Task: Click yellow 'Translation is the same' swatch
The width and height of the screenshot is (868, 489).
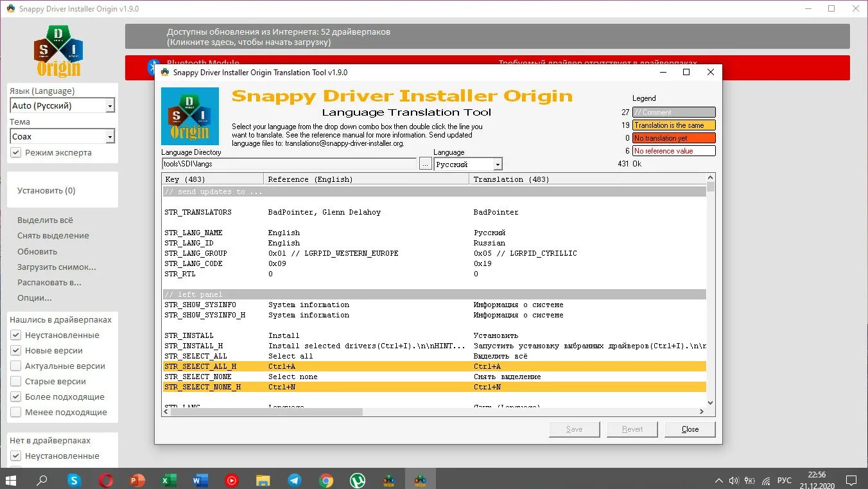Action: point(673,125)
